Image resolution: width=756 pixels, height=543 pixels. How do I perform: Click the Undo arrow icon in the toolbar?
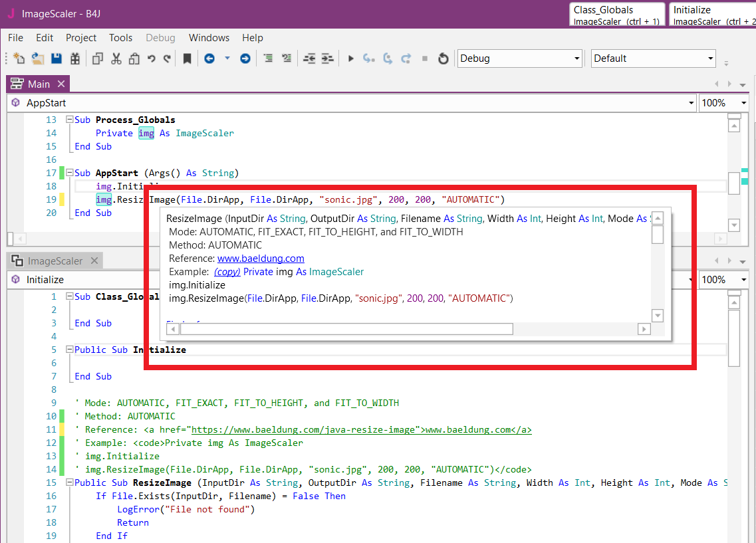(x=152, y=58)
